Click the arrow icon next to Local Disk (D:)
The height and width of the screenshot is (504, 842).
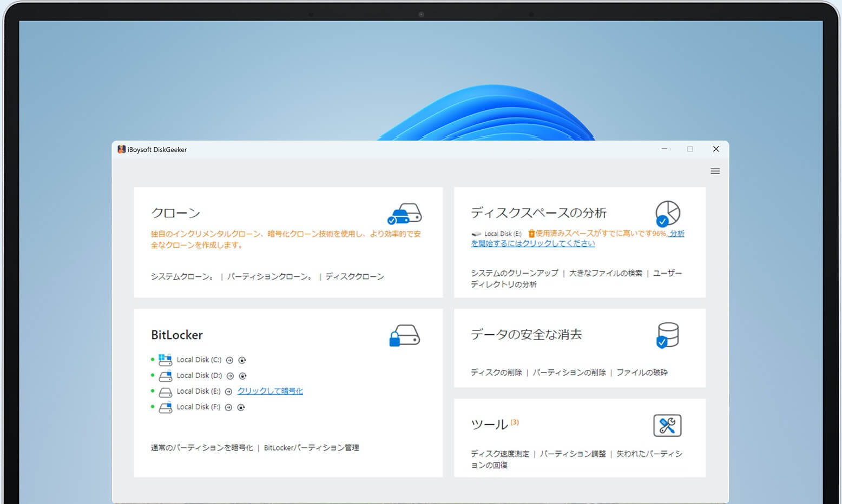230,376
